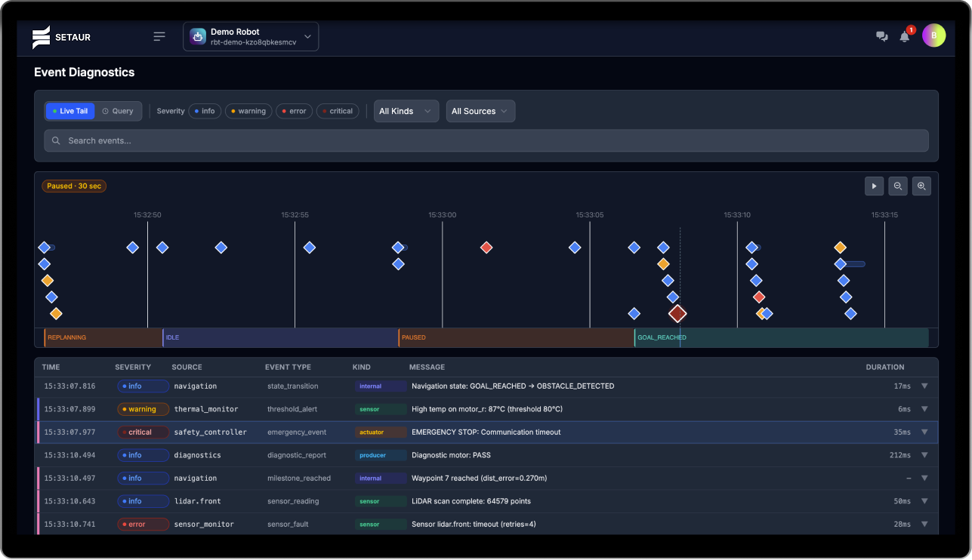Image resolution: width=972 pixels, height=560 pixels.
Task: Click the Setaur logo icon
Action: point(42,37)
